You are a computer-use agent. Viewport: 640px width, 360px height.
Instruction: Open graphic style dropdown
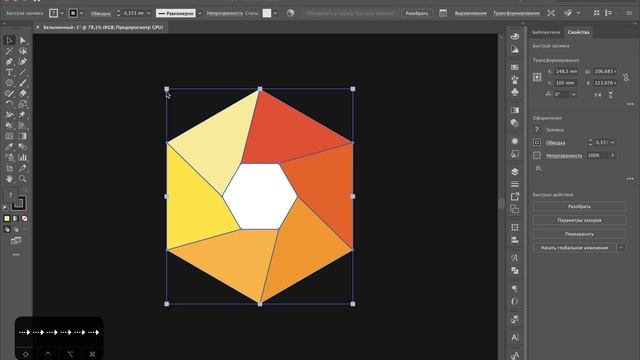275,13
